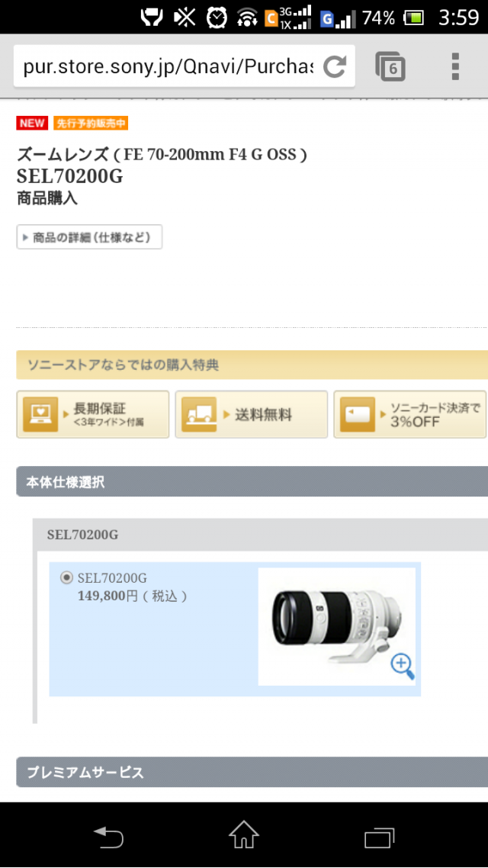Select the SEL70200G radio button
This screenshot has height=868, width=488.
(x=66, y=578)
